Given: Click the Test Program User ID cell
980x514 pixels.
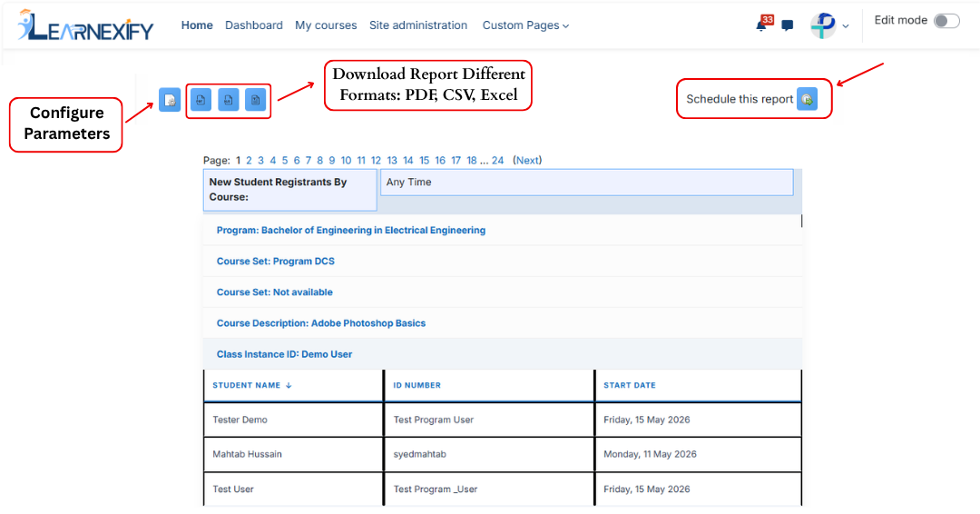Looking at the screenshot, I should (x=489, y=420).
